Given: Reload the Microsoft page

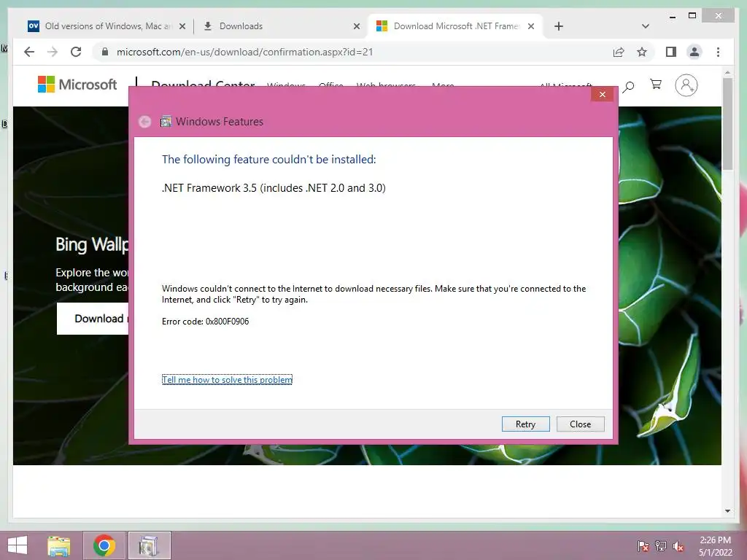Looking at the screenshot, I should (76, 52).
